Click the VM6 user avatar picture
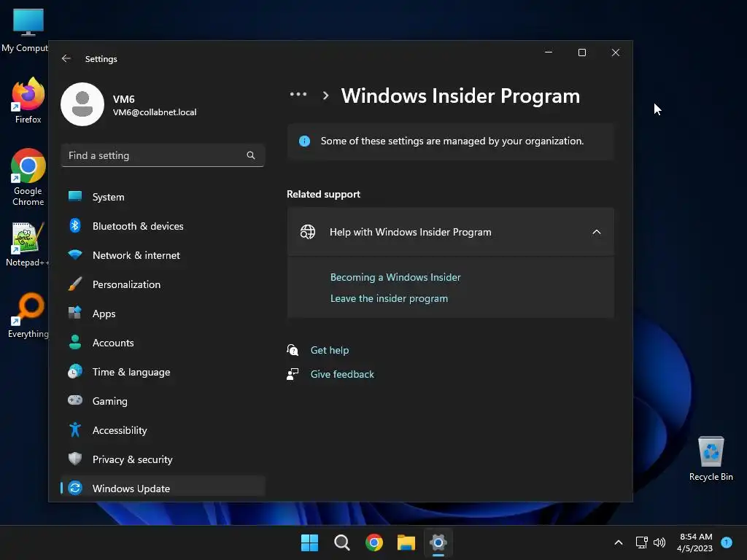The image size is (747, 560). click(82, 104)
